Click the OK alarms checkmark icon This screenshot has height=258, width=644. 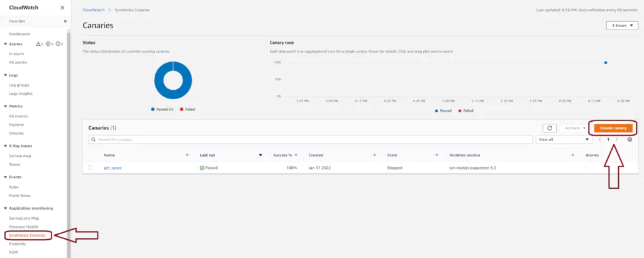tap(48, 44)
